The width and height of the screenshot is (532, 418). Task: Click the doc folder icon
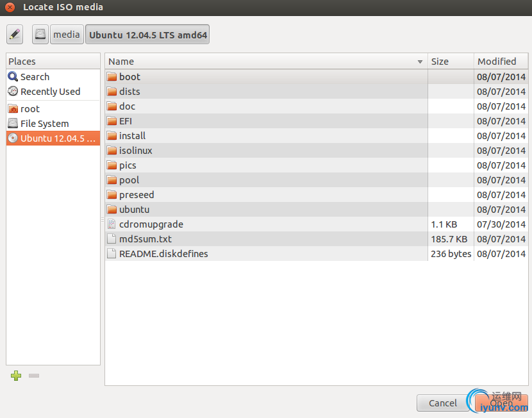112,106
